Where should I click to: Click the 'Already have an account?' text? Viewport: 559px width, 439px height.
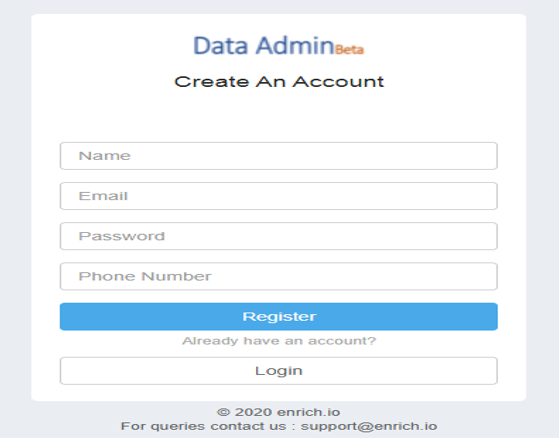[x=279, y=341]
